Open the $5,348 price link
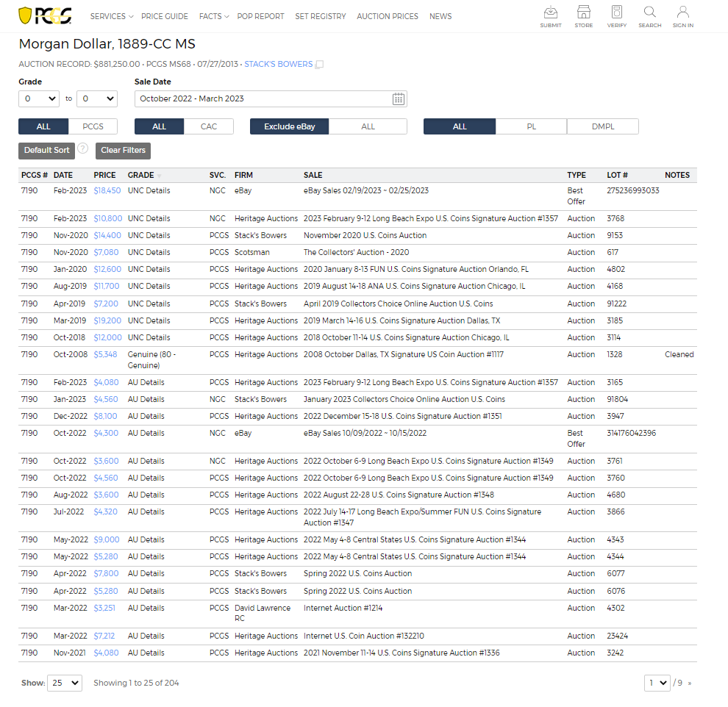Screen dimensions: 728x707 [x=105, y=354]
